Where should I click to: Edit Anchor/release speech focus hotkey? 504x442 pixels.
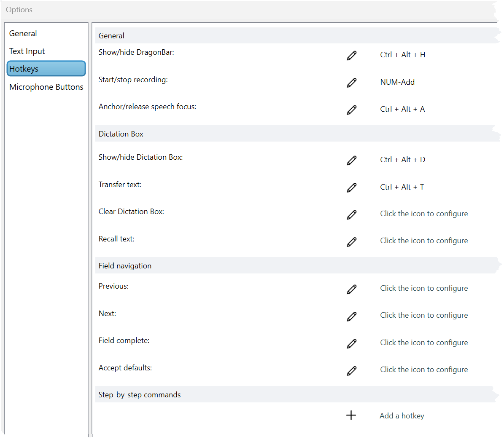(x=351, y=110)
